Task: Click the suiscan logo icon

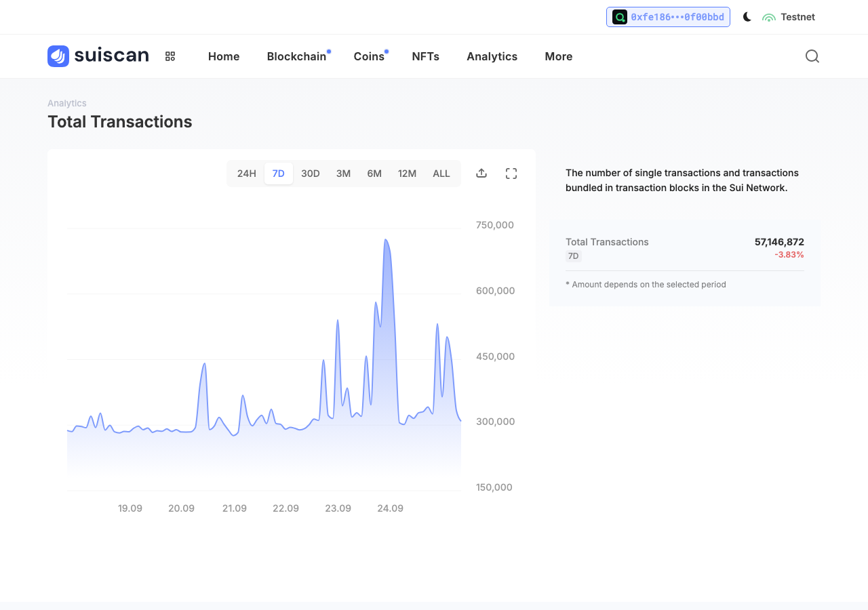Action: (x=58, y=56)
